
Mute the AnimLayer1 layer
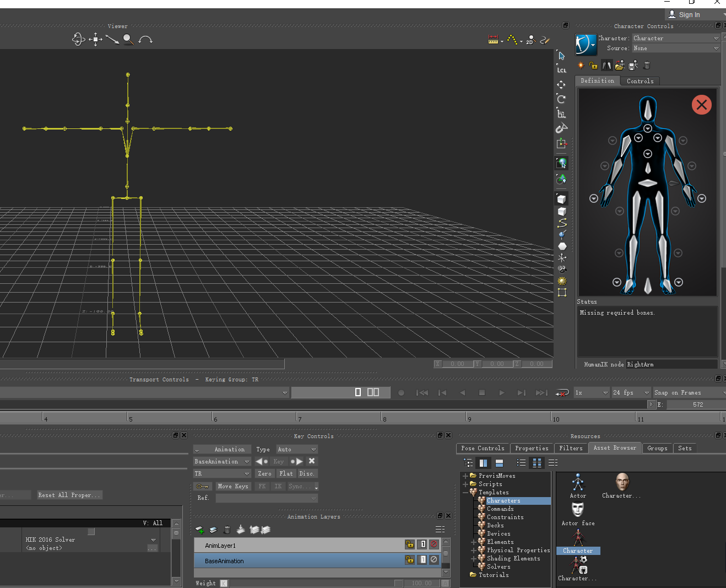(434, 544)
